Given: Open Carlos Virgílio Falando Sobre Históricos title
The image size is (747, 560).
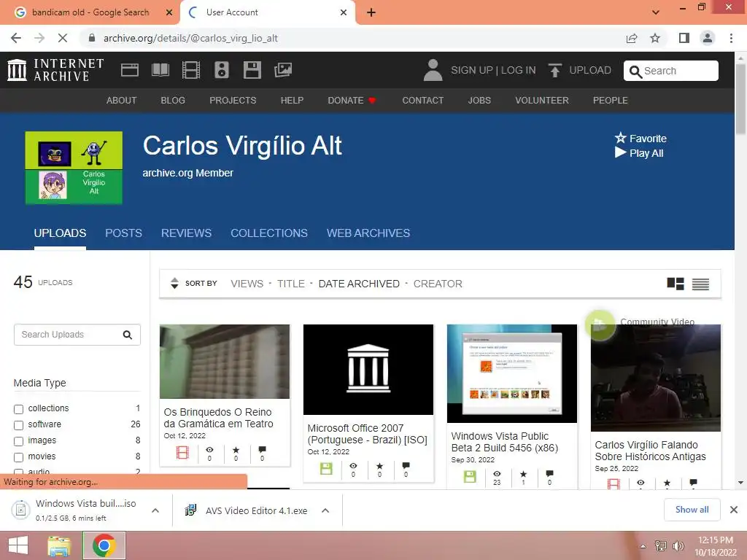Looking at the screenshot, I should tap(650, 451).
